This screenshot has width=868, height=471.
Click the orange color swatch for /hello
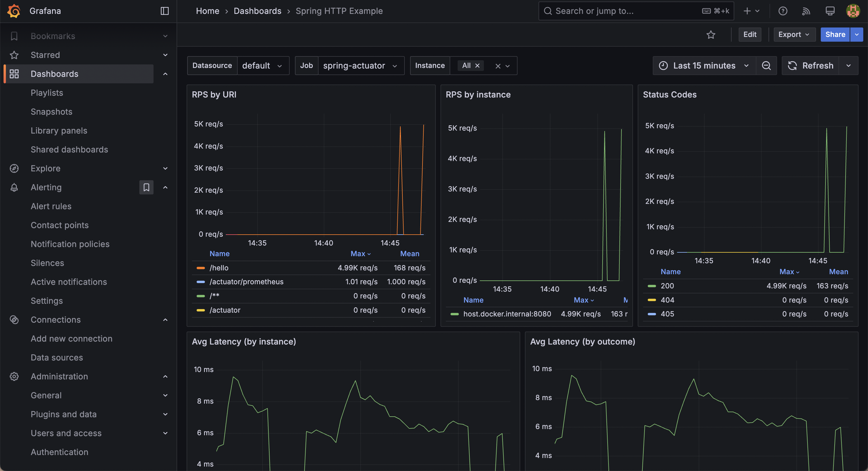tap(201, 268)
